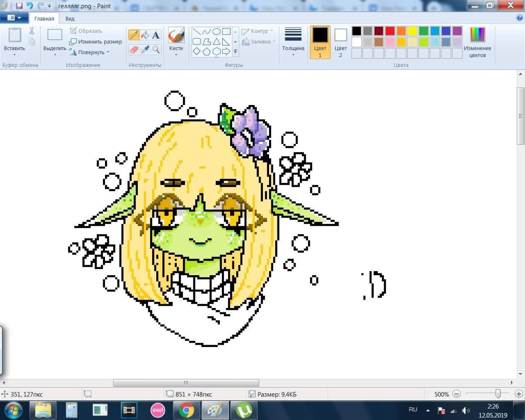Pick the red color swatch in palette
Viewport: 525px width, 420px height.
(390, 31)
